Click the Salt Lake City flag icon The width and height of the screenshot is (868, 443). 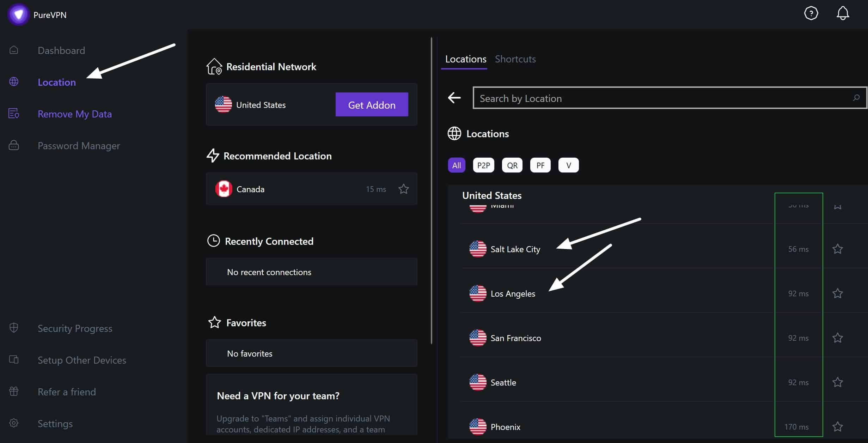478,249
